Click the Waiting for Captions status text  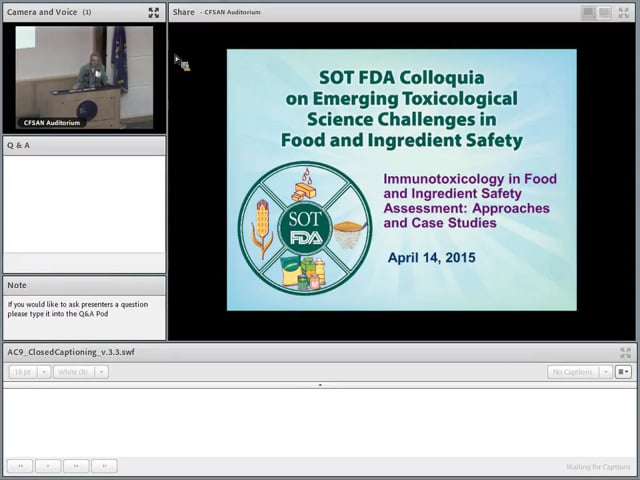[x=598, y=467]
